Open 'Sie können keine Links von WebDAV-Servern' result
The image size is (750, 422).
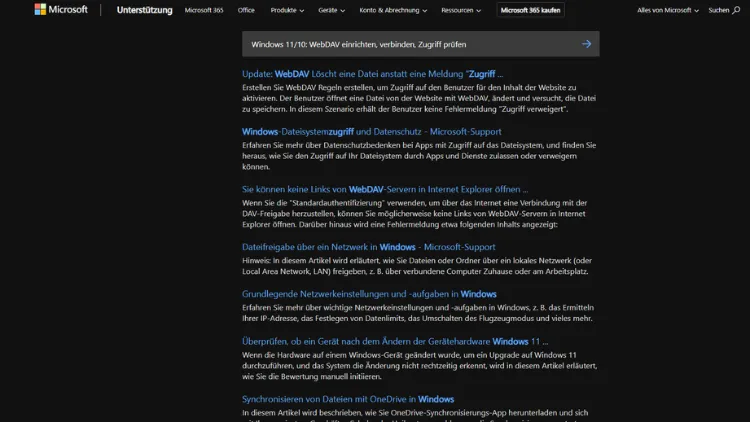pos(385,189)
